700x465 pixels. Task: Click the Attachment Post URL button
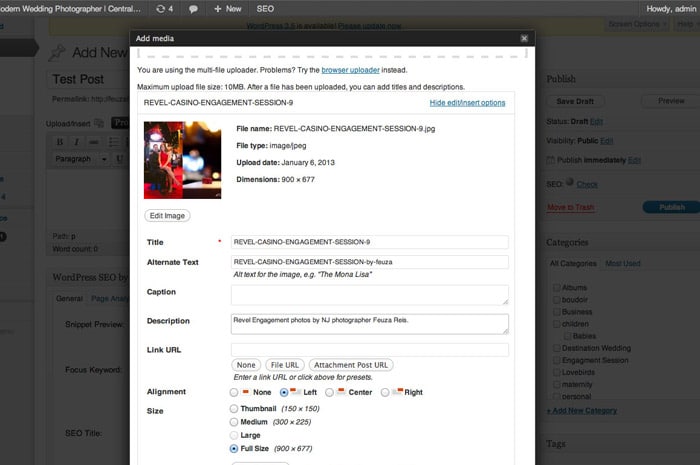pyautogui.click(x=351, y=365)
